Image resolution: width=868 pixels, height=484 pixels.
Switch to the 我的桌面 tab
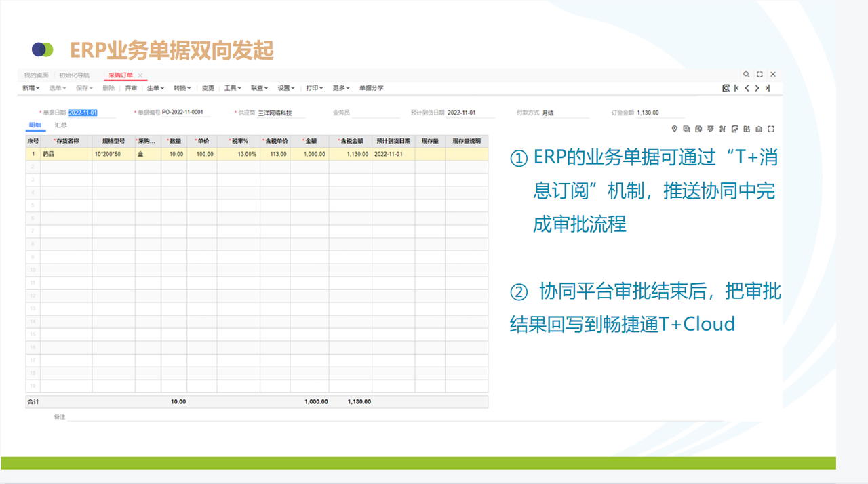(37, 75)
